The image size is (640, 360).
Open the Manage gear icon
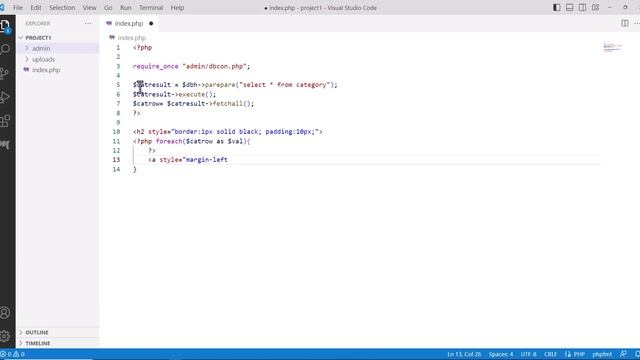(x=5, y=336)
